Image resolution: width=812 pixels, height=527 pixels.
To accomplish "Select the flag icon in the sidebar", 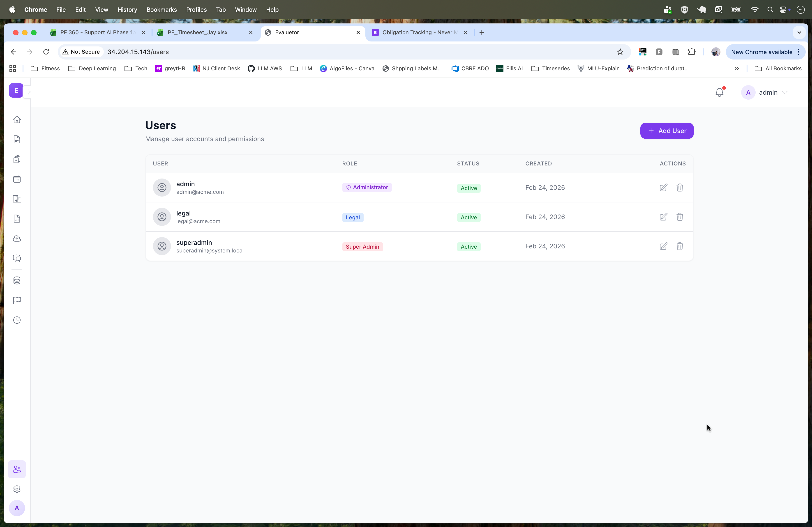I will coord(17,300).
